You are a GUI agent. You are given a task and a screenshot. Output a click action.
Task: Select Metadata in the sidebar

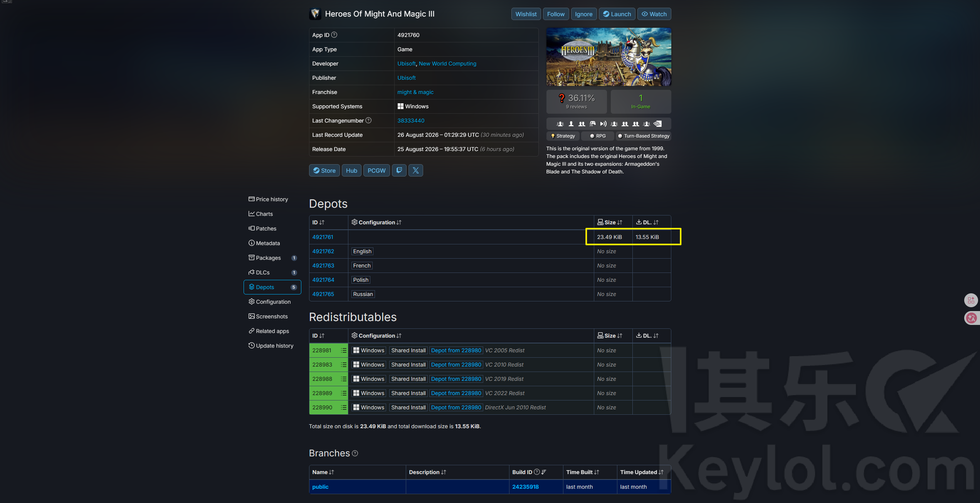(x=272, y=243)
